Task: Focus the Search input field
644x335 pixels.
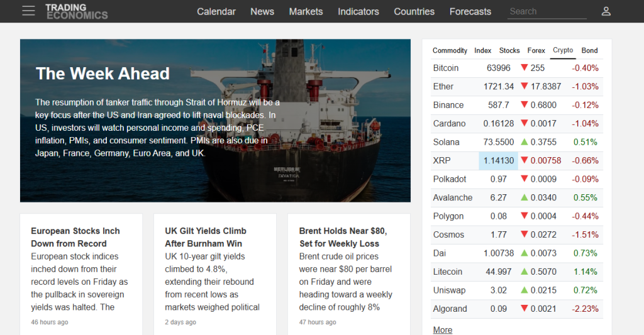Action: [547, 11]
